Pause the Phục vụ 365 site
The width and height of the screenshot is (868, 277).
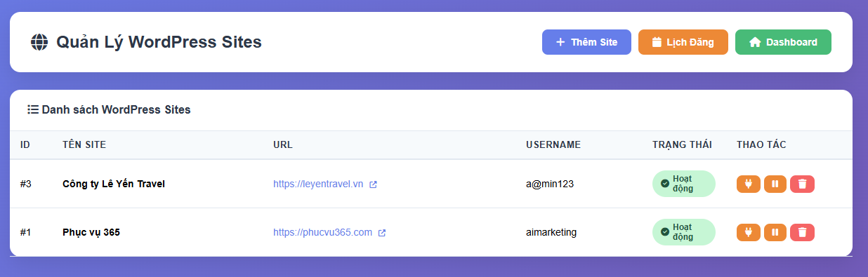775,232
